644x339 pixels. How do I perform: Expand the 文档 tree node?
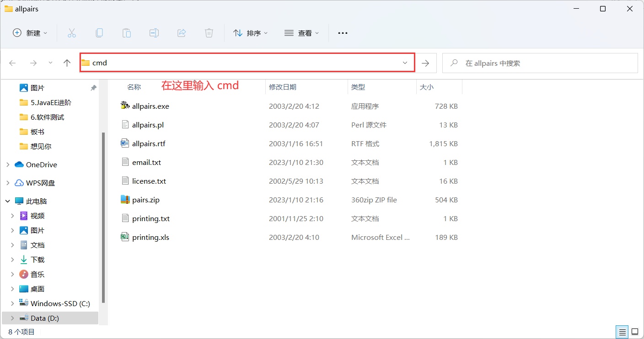tap(12, 245)
